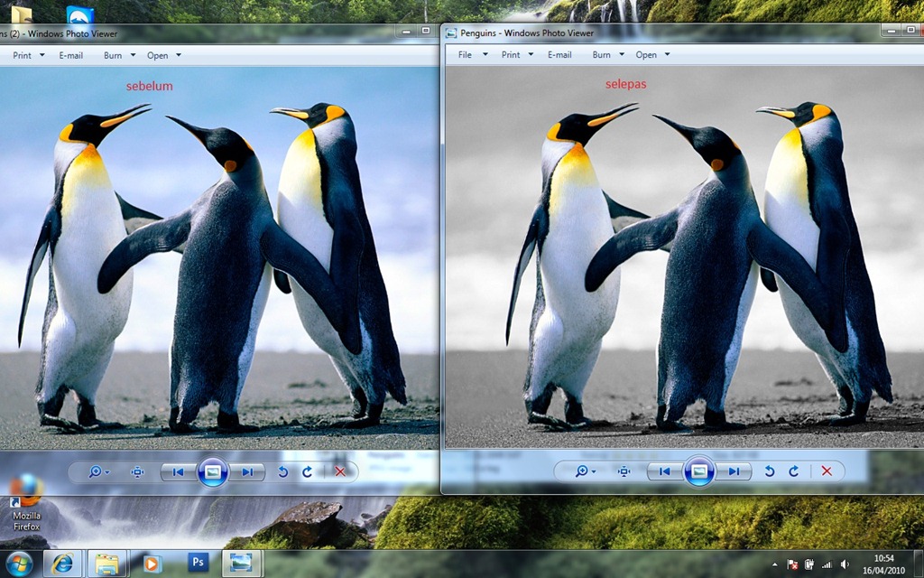Viewport: 924px width, 578px height.
Task: Expand Print dropdown arrow in Penguins window
Action: click(531, 54)
